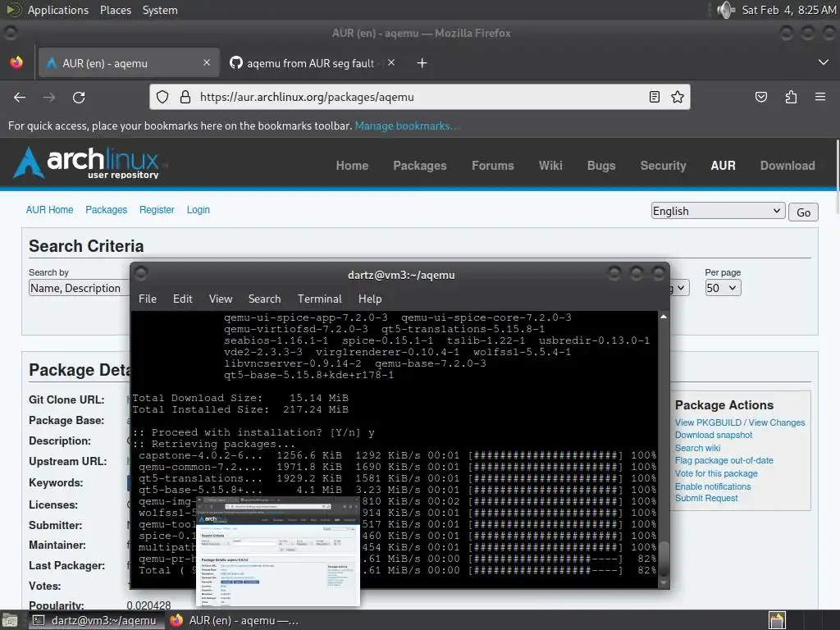Click Home in Arch Linux navbar

click(x=352, y=166)
